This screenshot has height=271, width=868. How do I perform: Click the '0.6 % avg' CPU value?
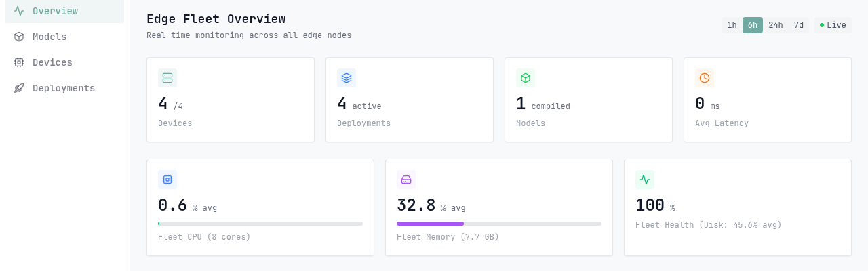click(x=188, y=205)
